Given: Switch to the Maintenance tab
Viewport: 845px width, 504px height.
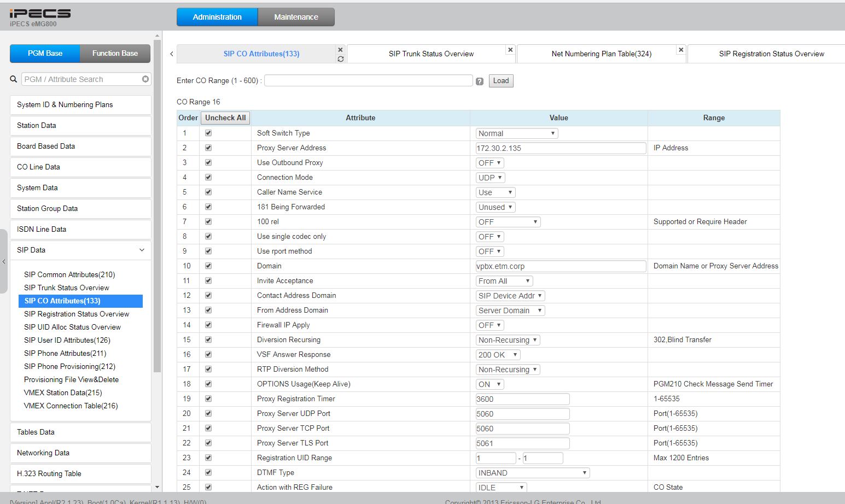Looking at the screenshot, I should [x=296, y=17].
